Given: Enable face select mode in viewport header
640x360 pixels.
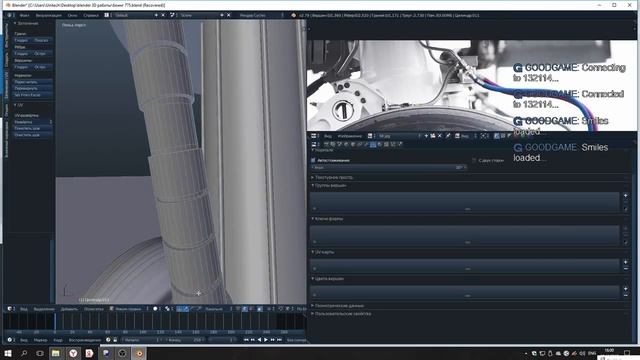Looking at the screenshot, I should point(251,309).
